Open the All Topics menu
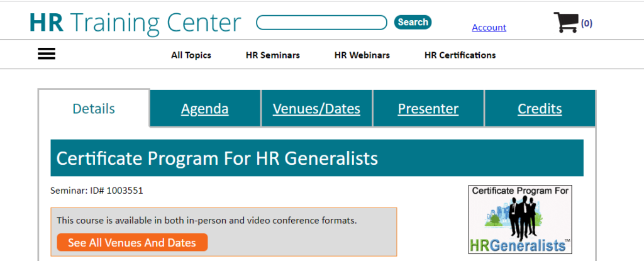 (x=191, y=55)
